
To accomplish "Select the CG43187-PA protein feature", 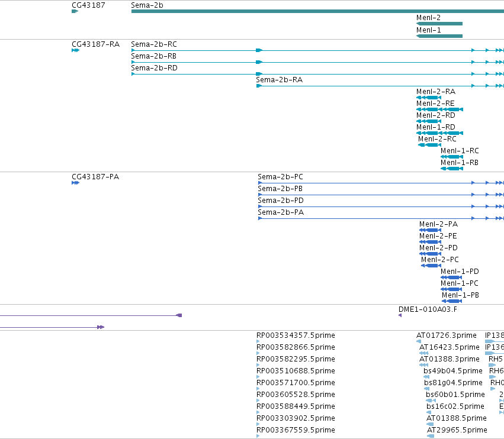I will [x=76, y=183].
